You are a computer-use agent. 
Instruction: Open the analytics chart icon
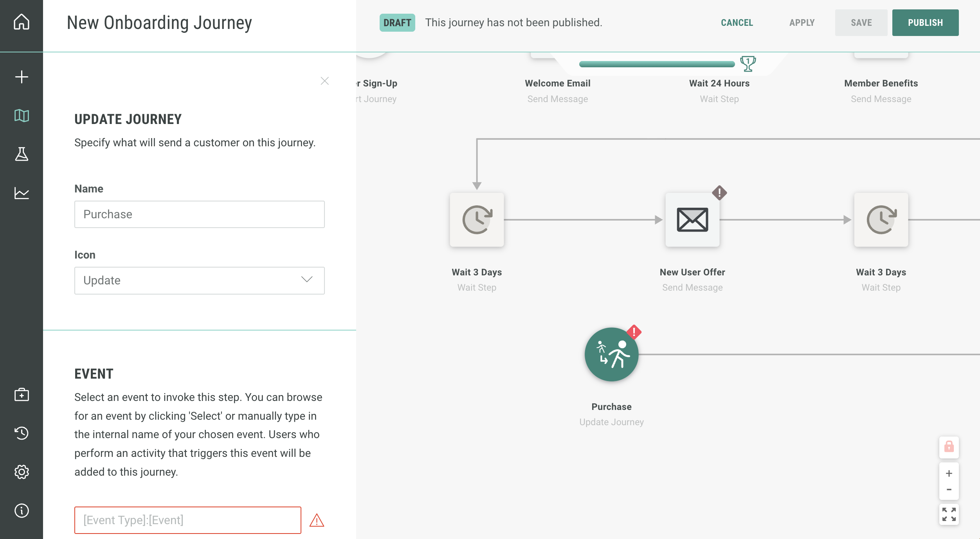22,193
